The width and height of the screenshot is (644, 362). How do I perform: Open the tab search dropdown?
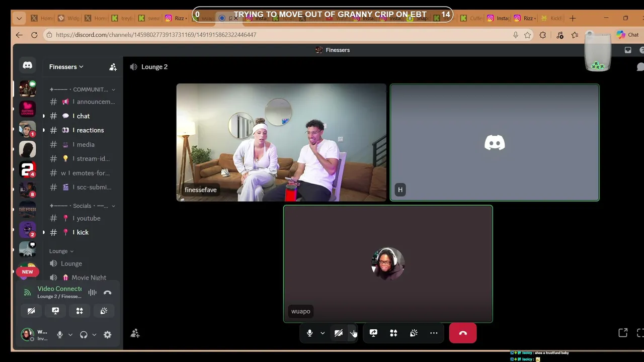pos(19,18)
